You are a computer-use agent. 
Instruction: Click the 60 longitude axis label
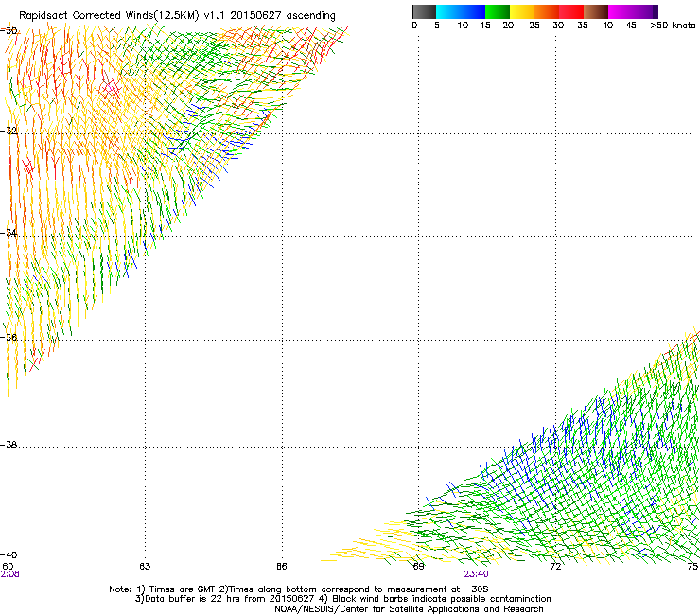click(8, 567)
